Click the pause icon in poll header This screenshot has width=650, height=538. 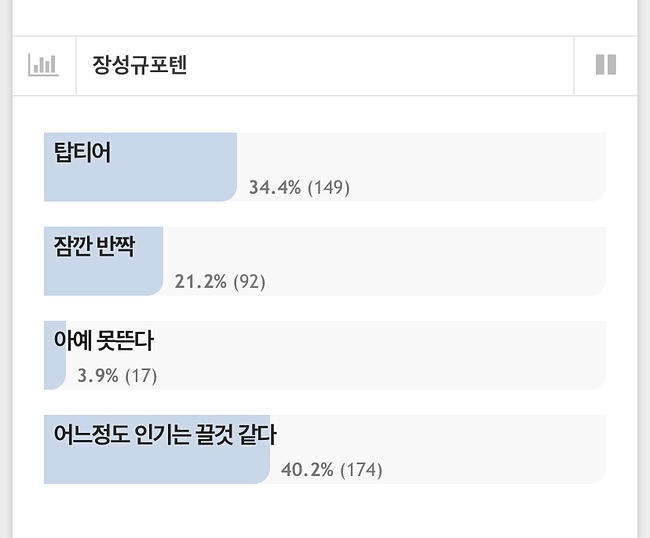coord(605,66)
